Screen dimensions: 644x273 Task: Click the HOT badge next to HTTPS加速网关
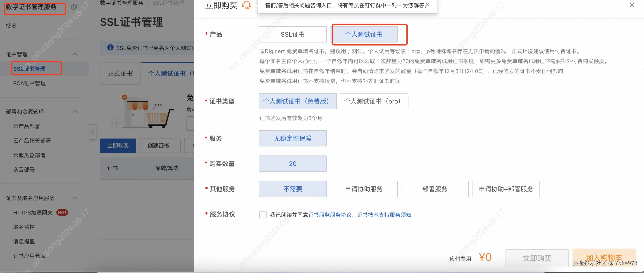coord(62,213)
